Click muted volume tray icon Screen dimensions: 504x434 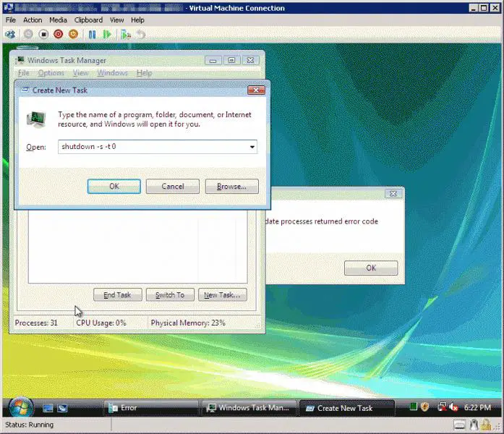pos(453,407)
